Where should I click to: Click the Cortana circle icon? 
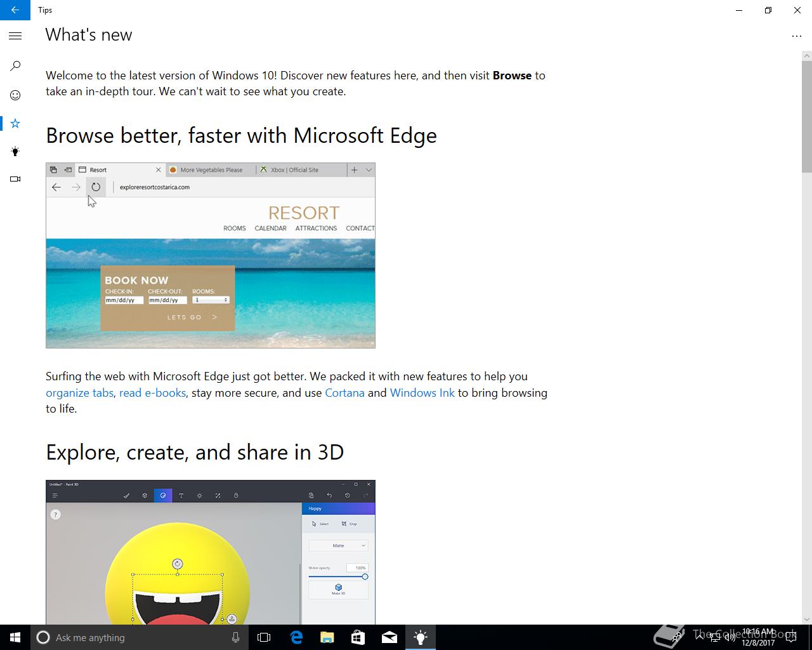pos(43,637)
